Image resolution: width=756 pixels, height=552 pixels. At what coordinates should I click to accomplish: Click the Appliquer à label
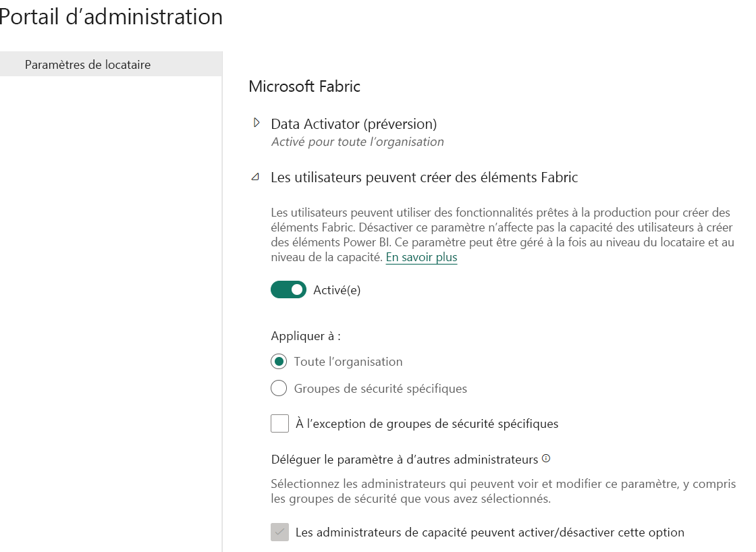[x=306, y=336]
